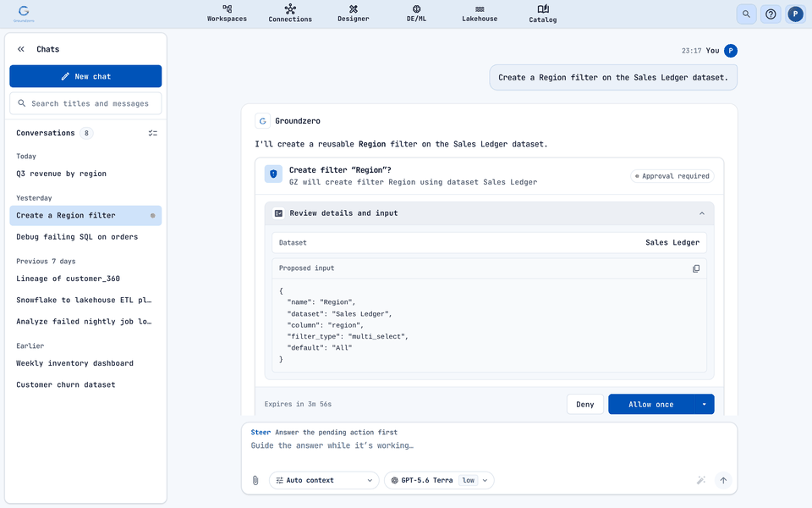Open the Catalog section

(x=543, y=14)
